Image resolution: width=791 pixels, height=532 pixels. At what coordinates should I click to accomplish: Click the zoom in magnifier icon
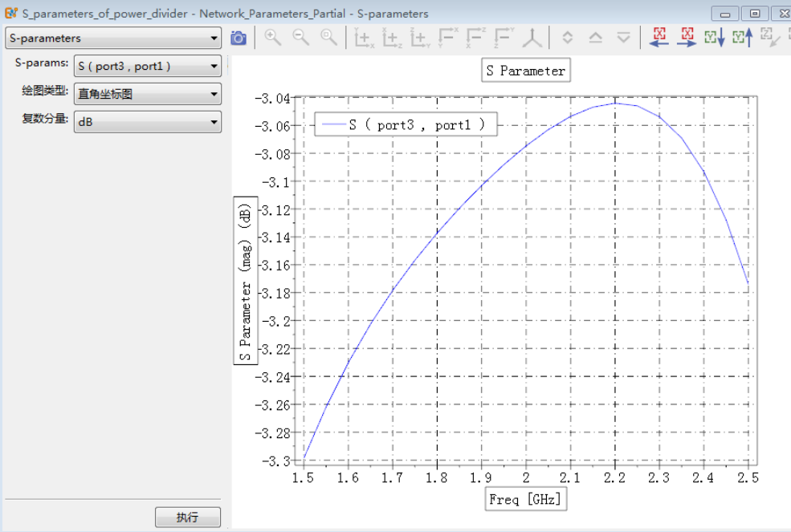pyautogui.click(x=272, y=38)
